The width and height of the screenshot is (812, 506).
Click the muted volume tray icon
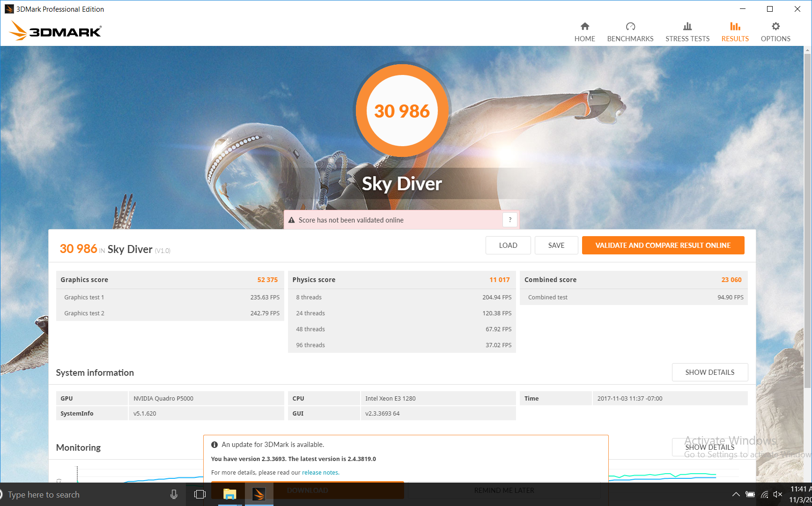tap(778, 494)
